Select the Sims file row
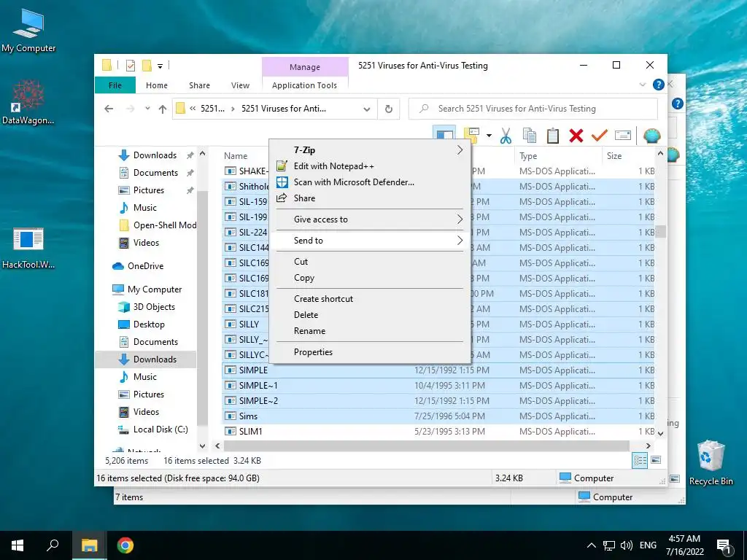The height and width of the screenshot is (560, 747). click(438, 416)
